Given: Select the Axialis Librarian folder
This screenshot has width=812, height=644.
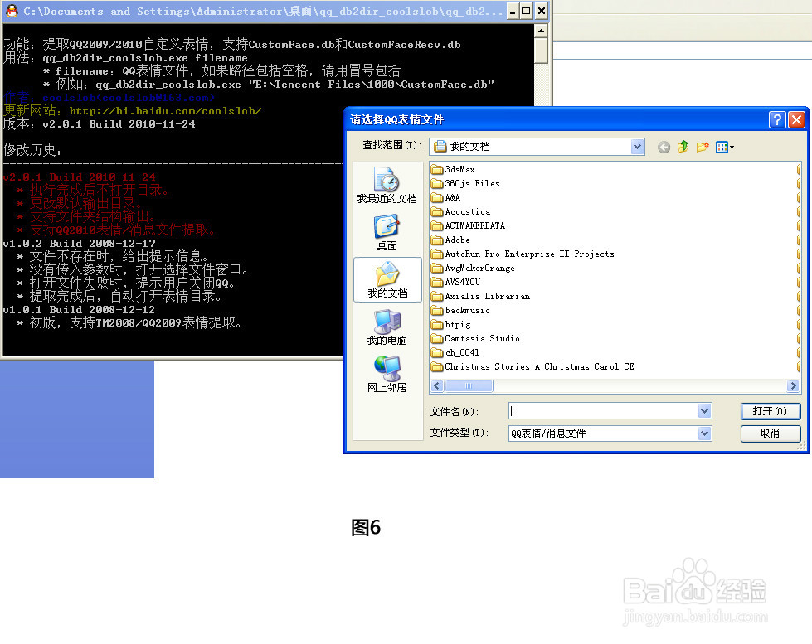Looking at the screenshot, I should 481,296.
